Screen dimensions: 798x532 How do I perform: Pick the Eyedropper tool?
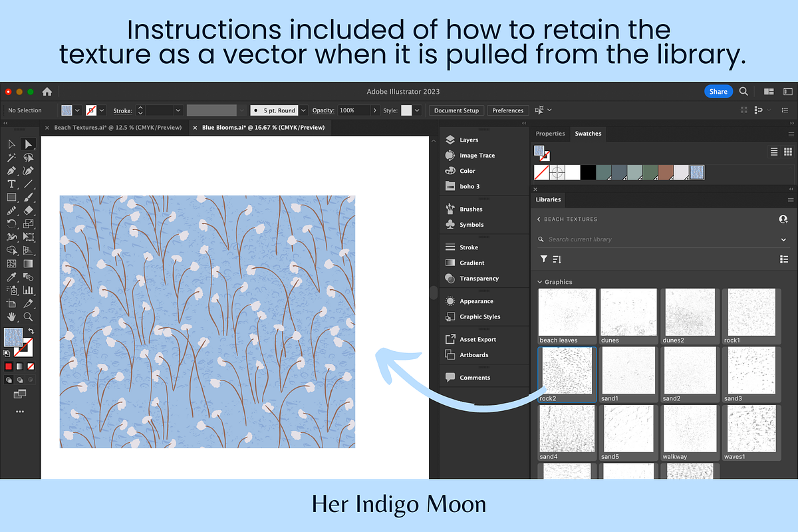11,277
